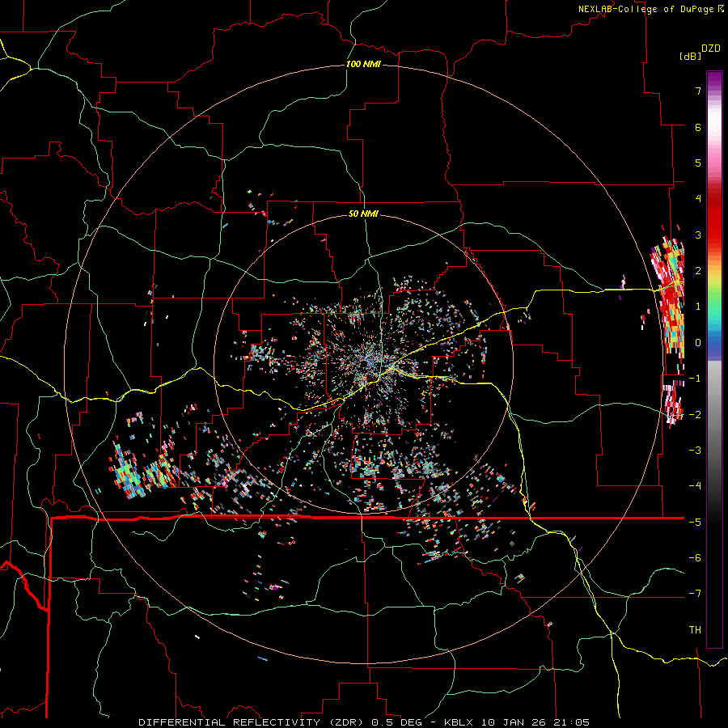
Task: Select the 2 value on the legend
Action: [x=698, y=271]
